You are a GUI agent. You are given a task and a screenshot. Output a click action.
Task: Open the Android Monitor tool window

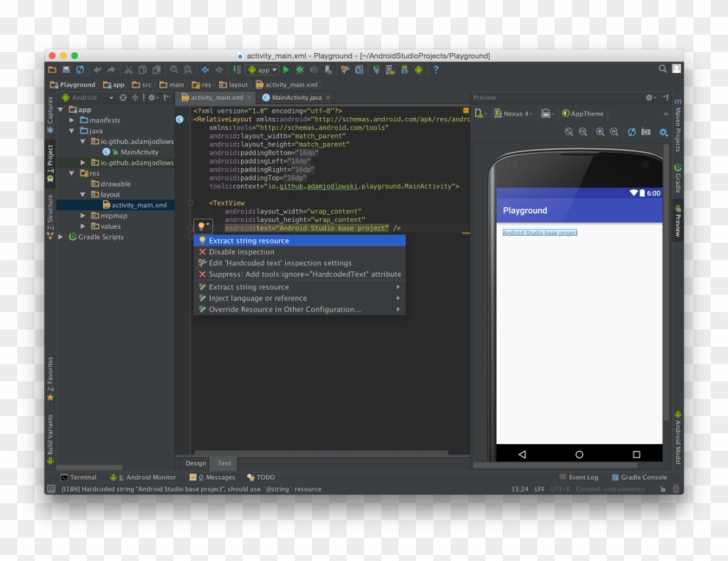coord(142,477)
